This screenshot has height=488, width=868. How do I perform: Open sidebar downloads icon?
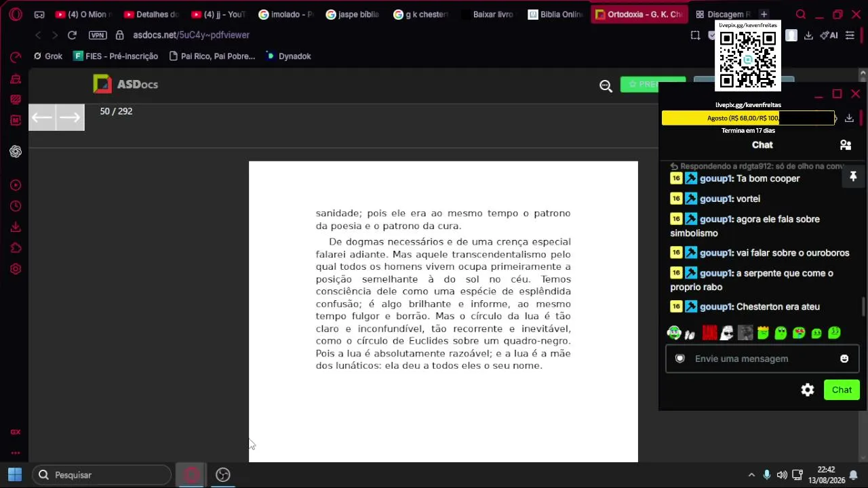tap(16, 227)
